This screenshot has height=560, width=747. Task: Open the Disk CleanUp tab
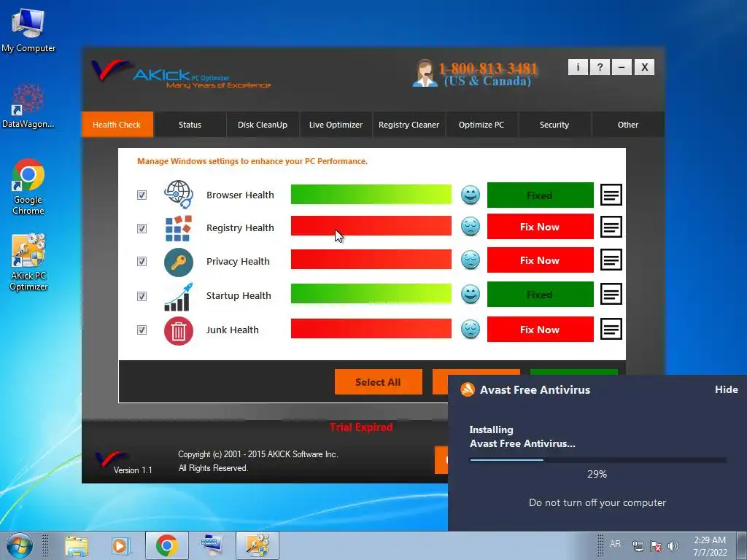263,124
